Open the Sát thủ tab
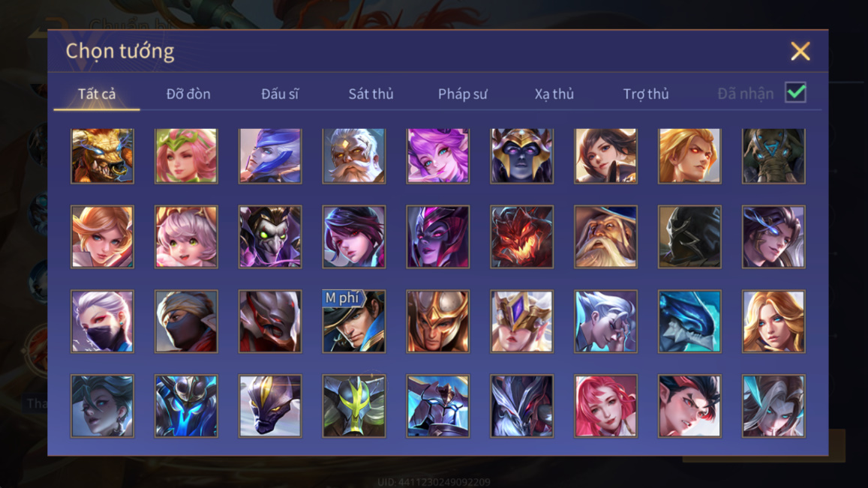868x488 pixels. click(371, 94)
